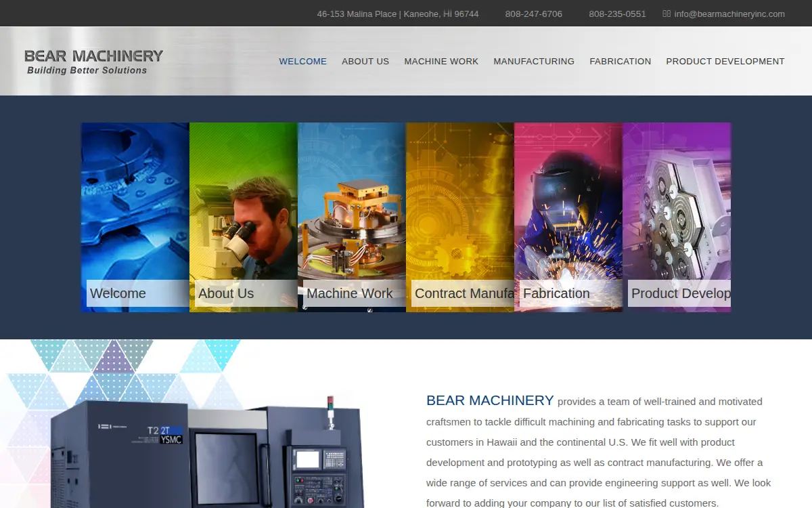
Task: Click the Building Better Solutions tagline
Action: coord(87,70)
